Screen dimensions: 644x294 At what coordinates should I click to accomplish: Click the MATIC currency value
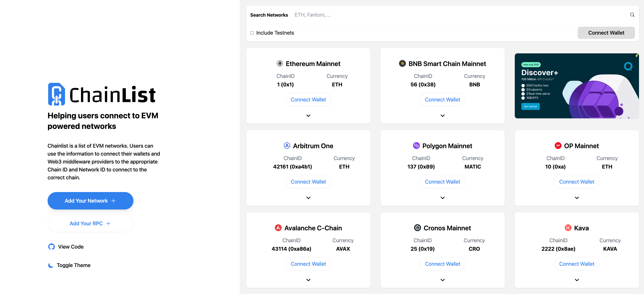click(473, 167)
